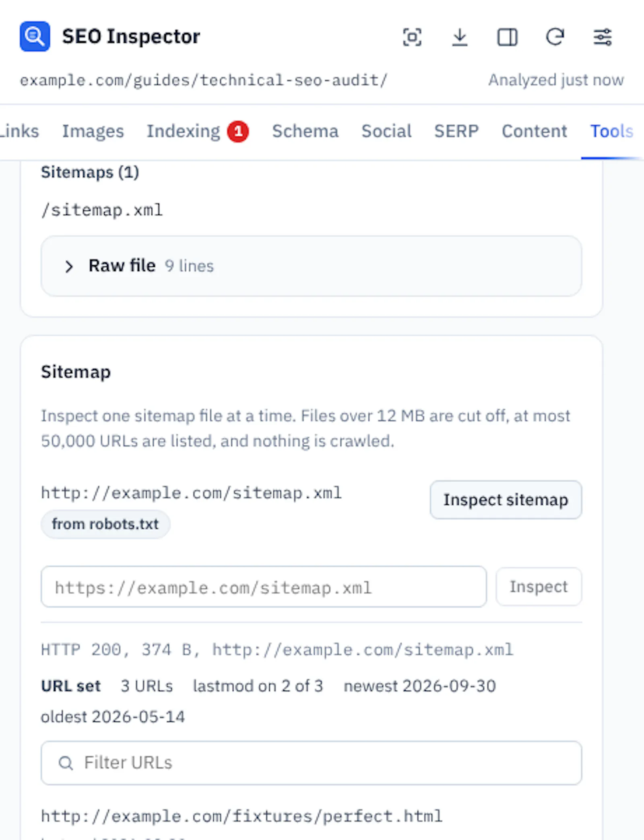The image size is (644, 840).
Task: Toggle the side panel layout icon
Action: tap(507, 37)
